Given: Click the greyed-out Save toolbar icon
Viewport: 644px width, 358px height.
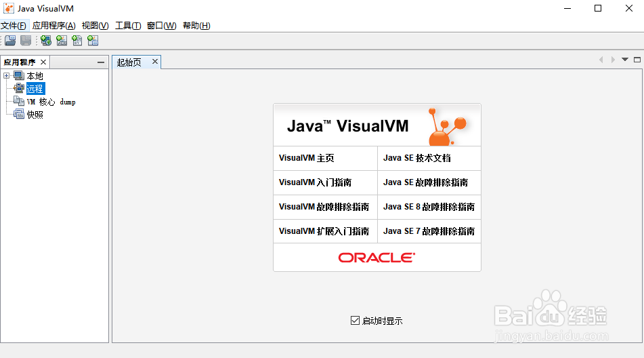Looking at the screenshot, I should coord(26,40).
